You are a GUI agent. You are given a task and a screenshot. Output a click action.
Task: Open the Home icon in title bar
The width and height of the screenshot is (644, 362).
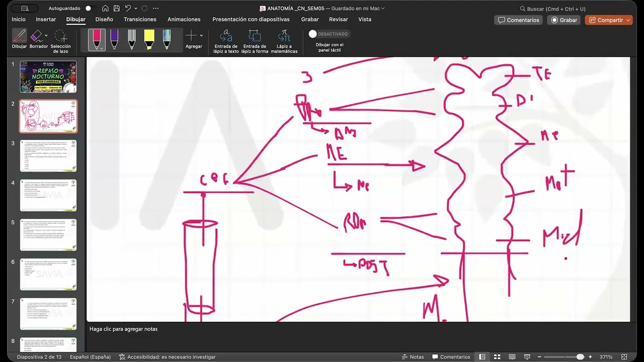point(105,8)
